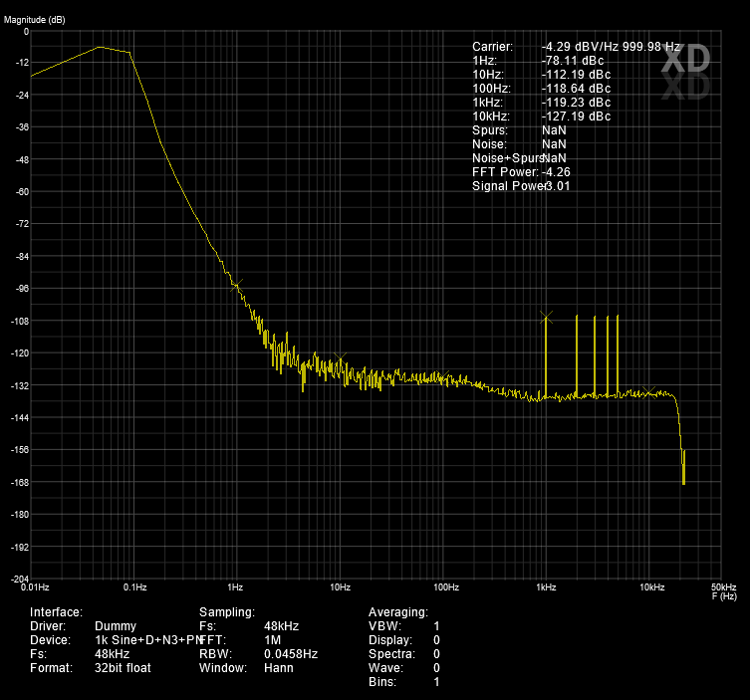Click the Magnitude (dB) axis label
Image resolution: width=750 pixels, height=700 pixels.
35,20
